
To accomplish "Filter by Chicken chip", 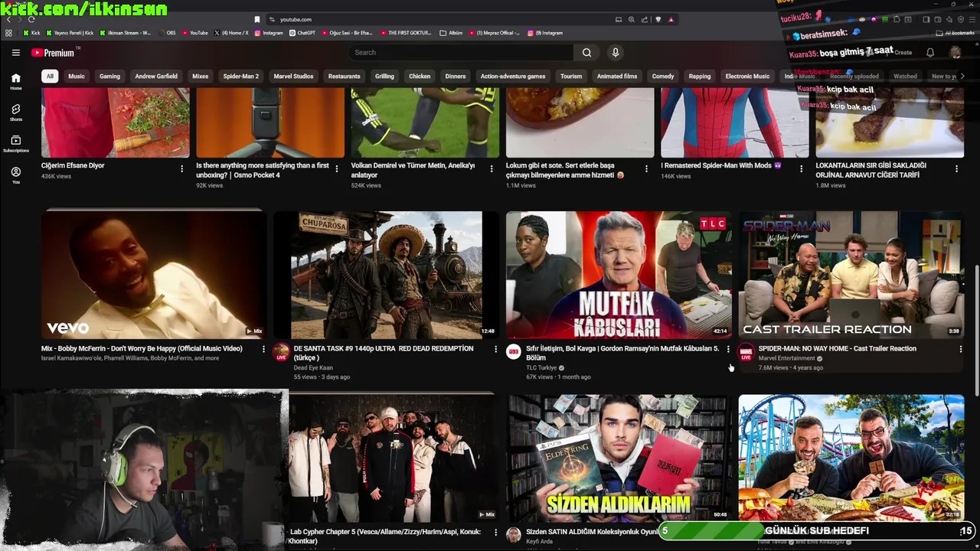I will 420,77.
